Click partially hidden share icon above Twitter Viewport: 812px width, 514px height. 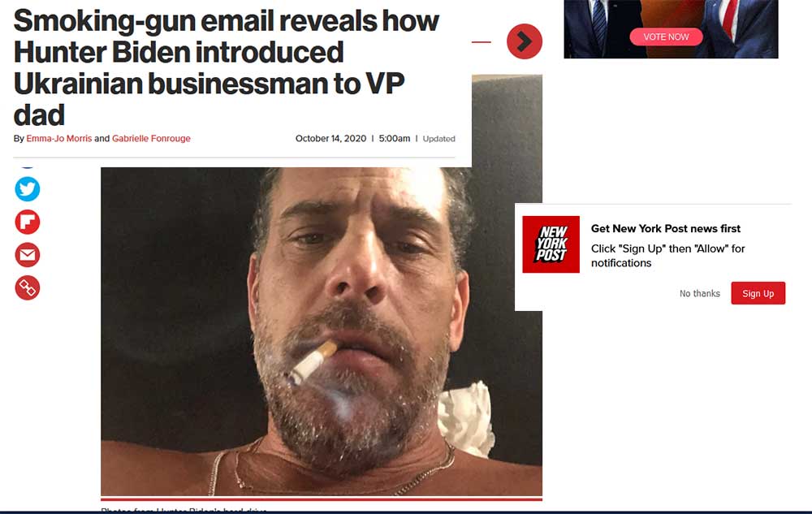[28, 166]
